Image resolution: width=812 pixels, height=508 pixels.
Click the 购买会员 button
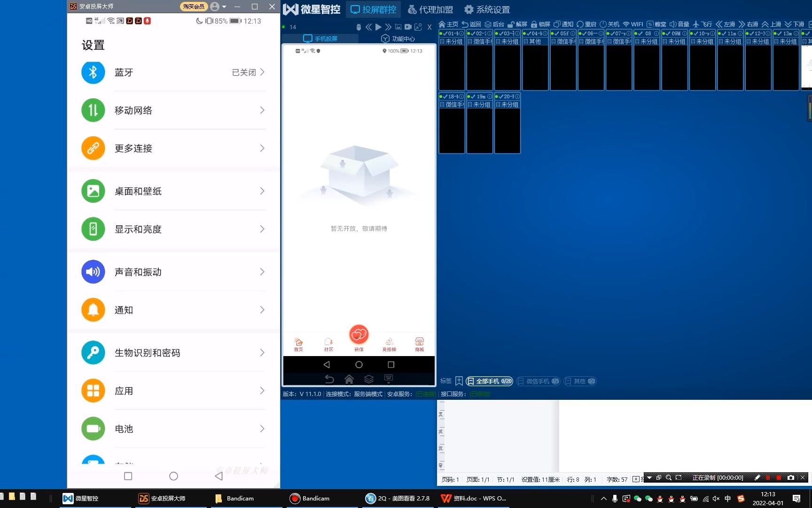tap(194, 7)
